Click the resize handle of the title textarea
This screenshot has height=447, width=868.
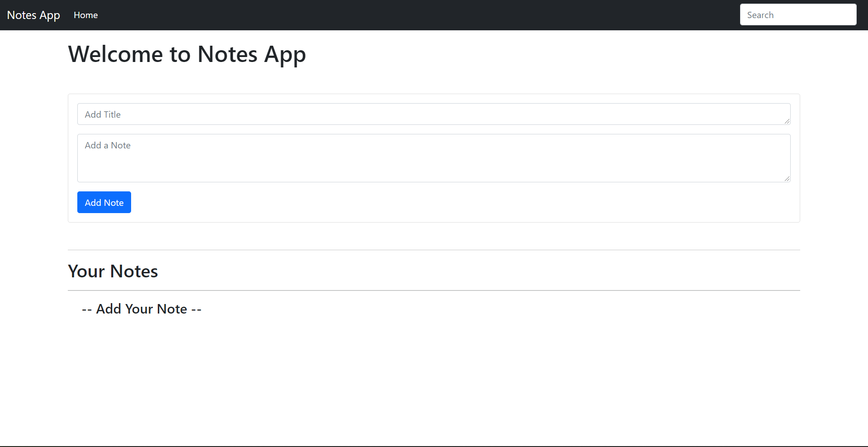tap(788, 122)
